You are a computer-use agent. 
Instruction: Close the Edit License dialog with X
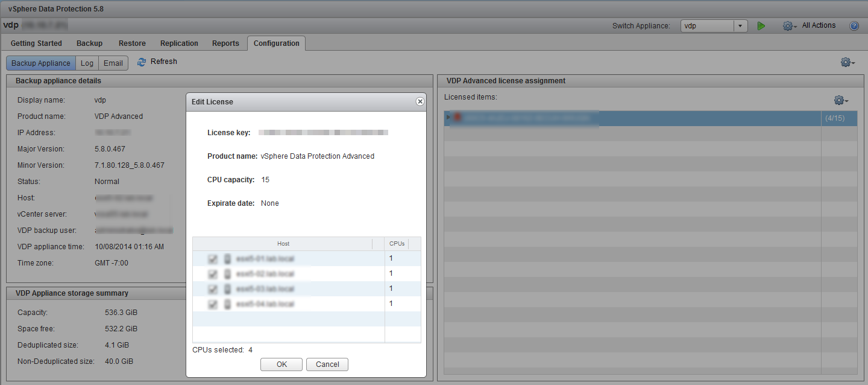click(x=420, y=101)
